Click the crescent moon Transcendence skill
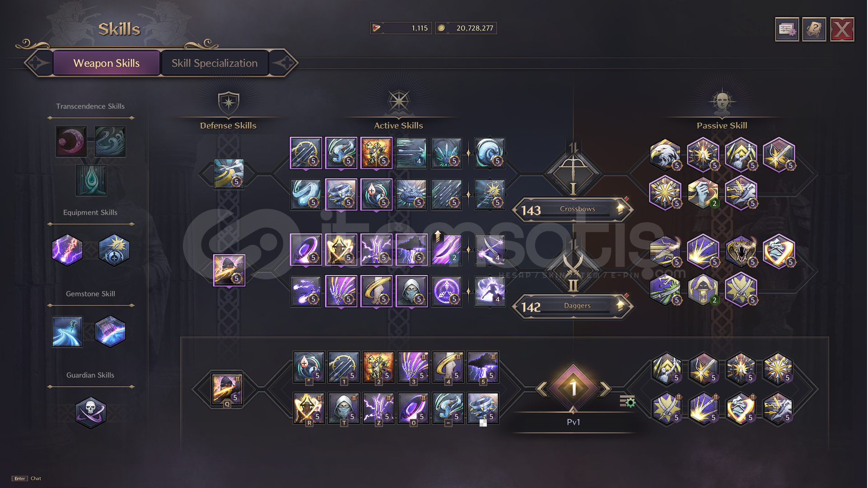The image size is (868, 488). pyautogui.click(x=71, y=141)
